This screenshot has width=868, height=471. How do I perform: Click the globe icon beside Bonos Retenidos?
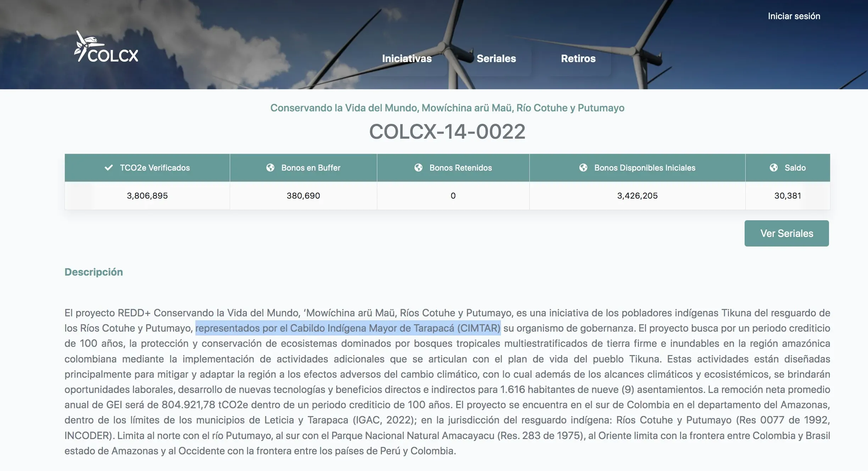[418, 167]
